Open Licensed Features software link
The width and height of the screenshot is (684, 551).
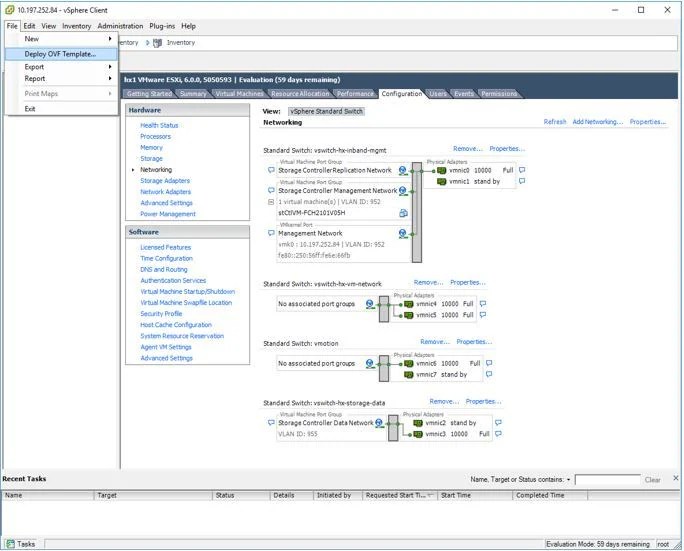click(165, 248)
